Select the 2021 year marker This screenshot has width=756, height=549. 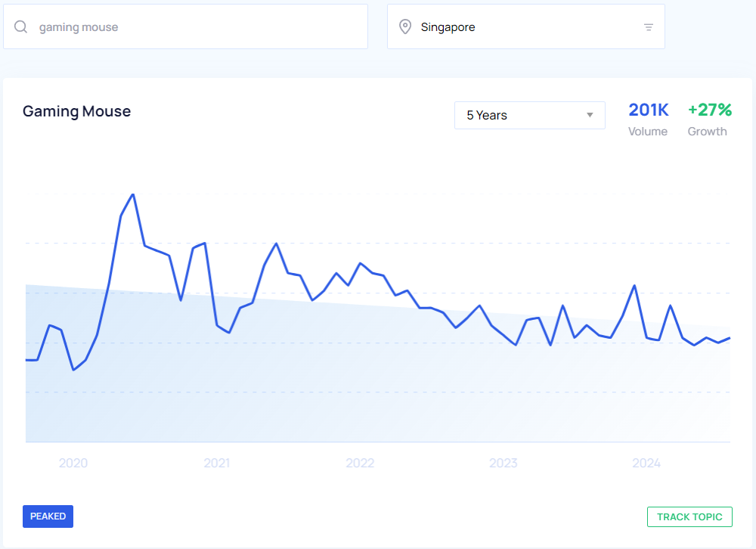216,463
